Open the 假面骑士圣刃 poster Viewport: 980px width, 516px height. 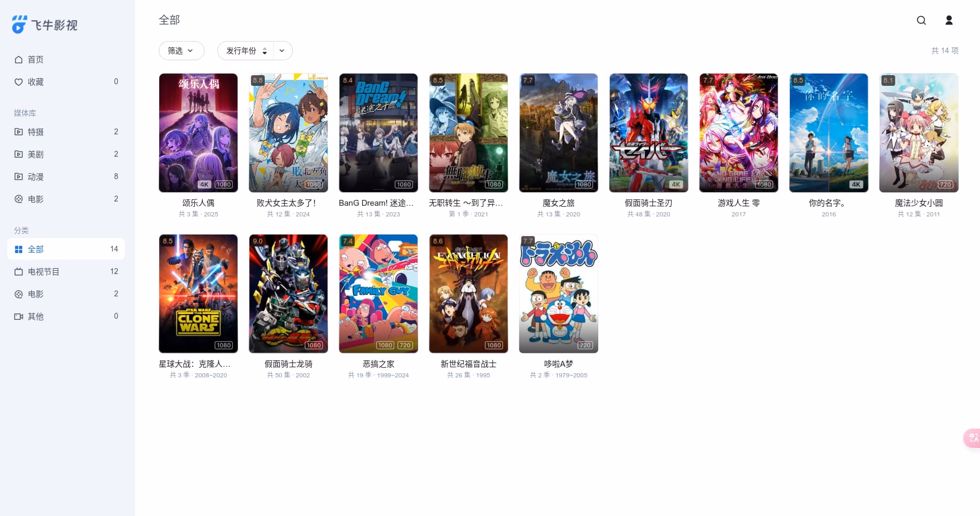pyautogui.click(x=648, y=133)
